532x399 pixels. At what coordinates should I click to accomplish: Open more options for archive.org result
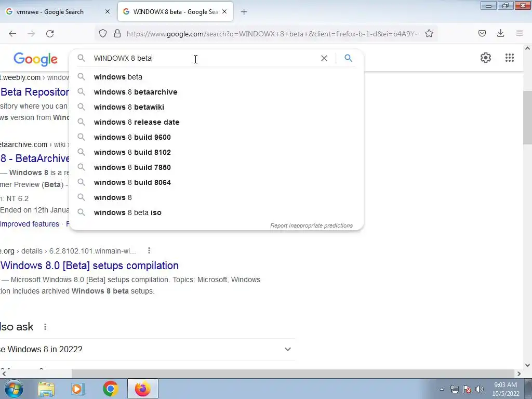coord(149,251)
